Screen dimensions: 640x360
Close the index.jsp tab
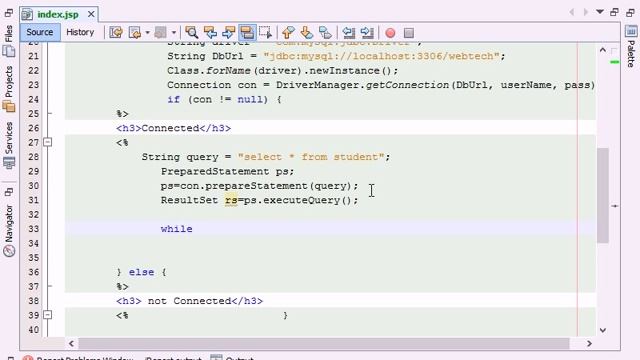[91, 14]
